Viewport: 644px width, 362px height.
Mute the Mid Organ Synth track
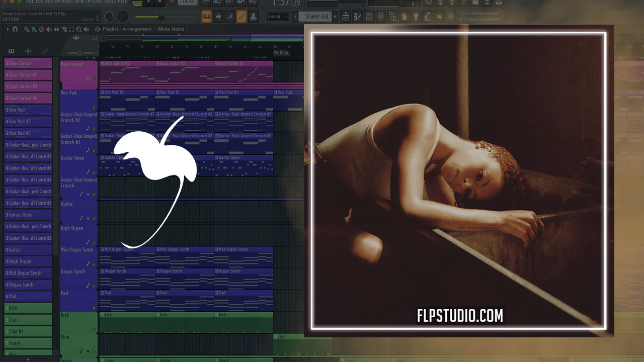click(94, 264)
